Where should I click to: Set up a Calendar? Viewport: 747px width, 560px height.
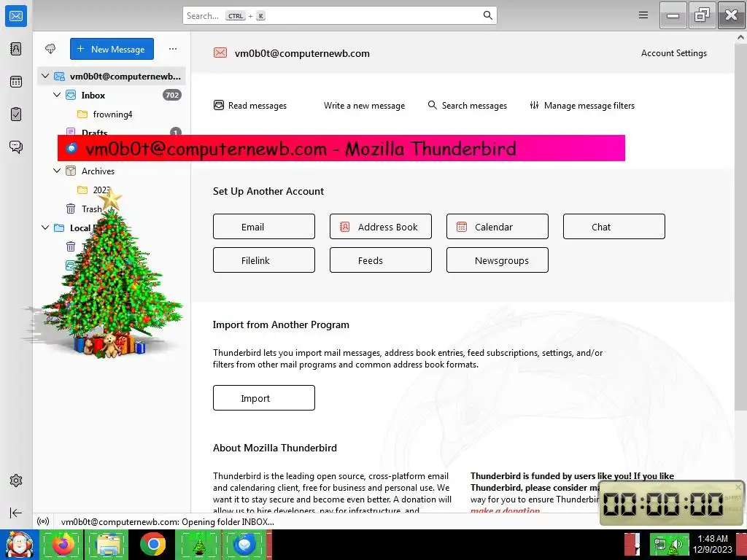498,227
